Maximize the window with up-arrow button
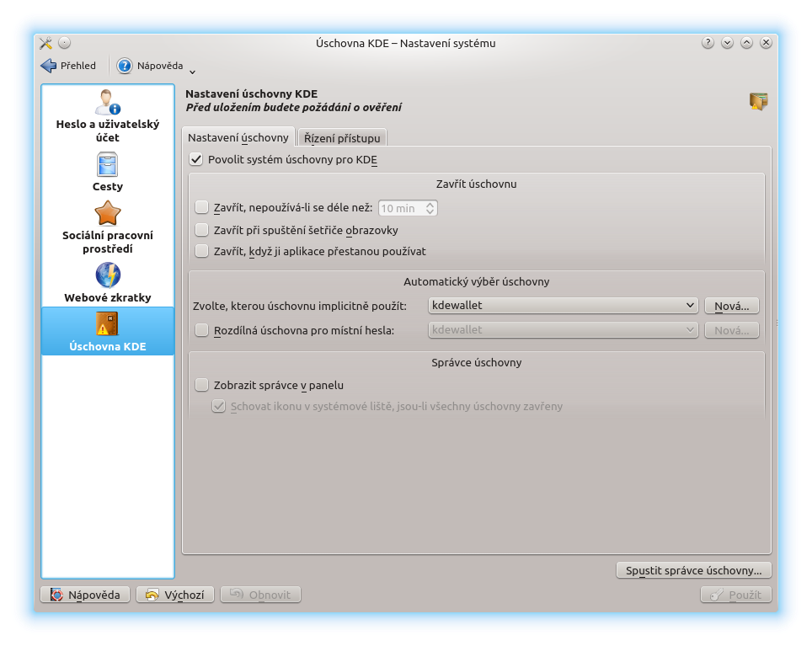This screenshot has width=812, height=646. (x=746, y=43)
